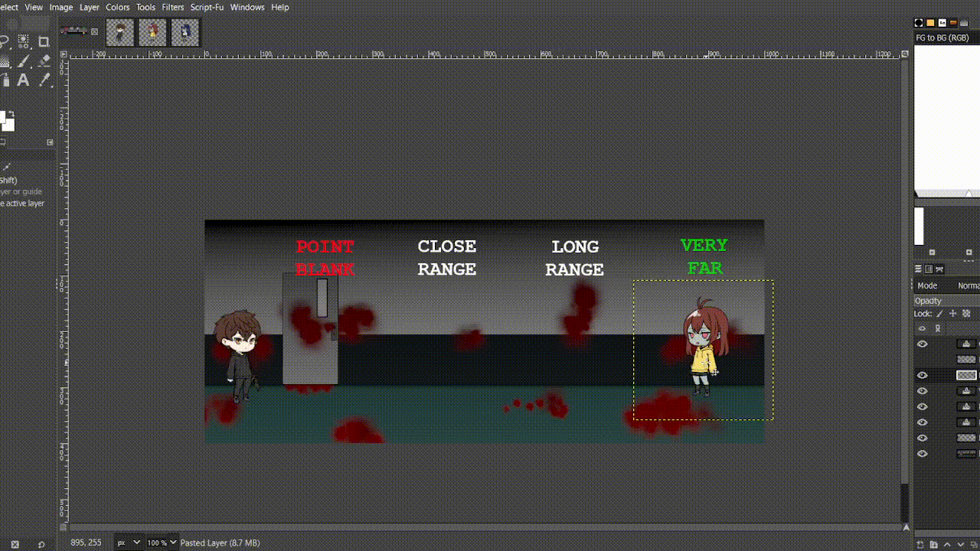Image resolution: width=980 pixels, height=551 pixels.
Task: Switch to the yellow-hoodie girl image tab
Action: pos(153,32)
